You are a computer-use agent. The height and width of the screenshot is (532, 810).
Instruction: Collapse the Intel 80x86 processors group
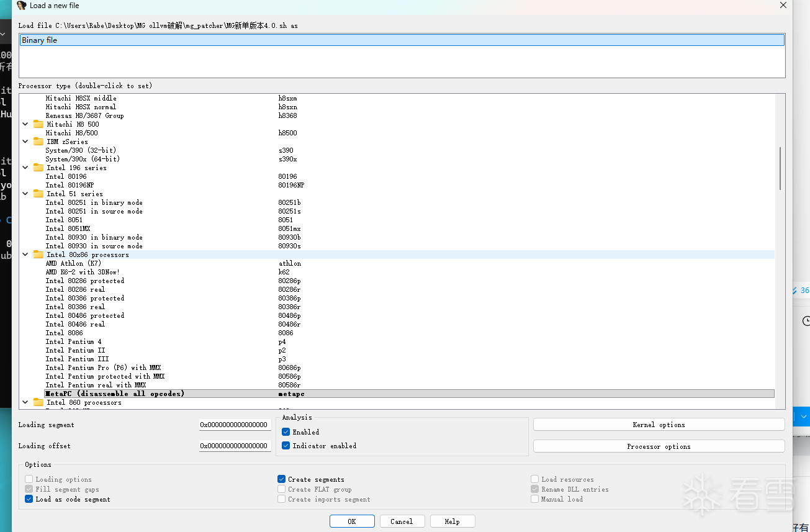(25, 255)
